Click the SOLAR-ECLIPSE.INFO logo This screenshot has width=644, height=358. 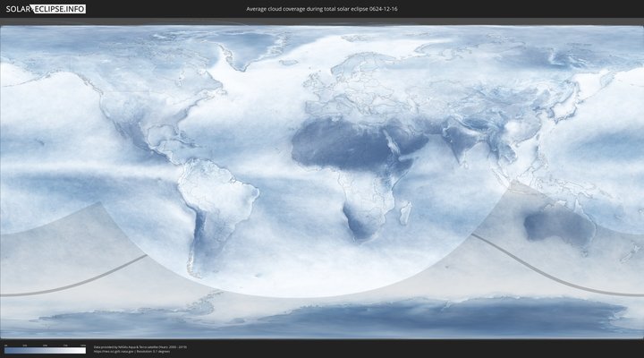click(46, 9)
